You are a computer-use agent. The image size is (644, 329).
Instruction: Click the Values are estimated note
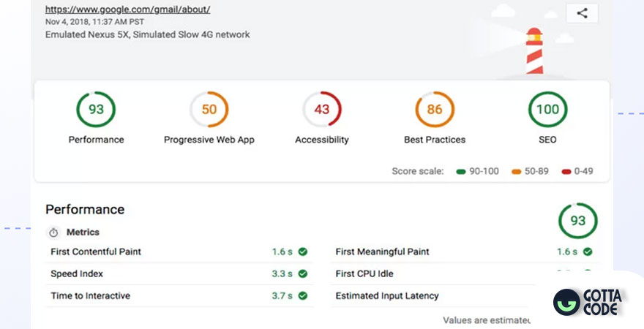(x=486, y=320)
